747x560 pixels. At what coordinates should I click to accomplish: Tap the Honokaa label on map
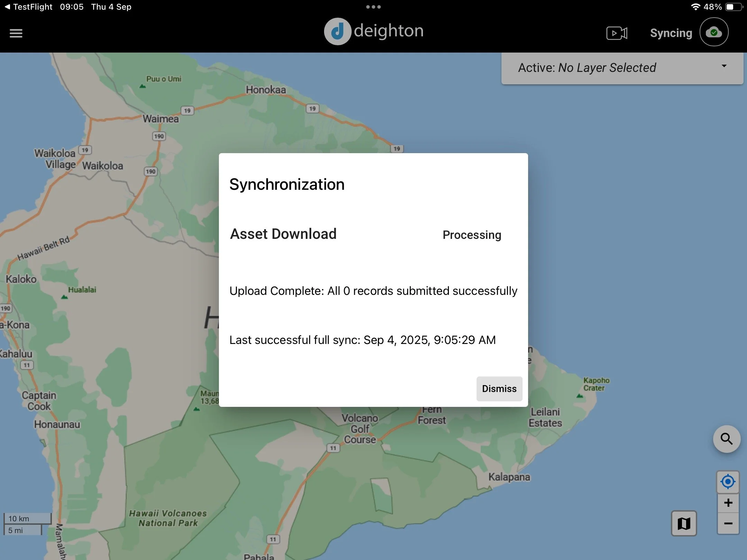point(266,90)
